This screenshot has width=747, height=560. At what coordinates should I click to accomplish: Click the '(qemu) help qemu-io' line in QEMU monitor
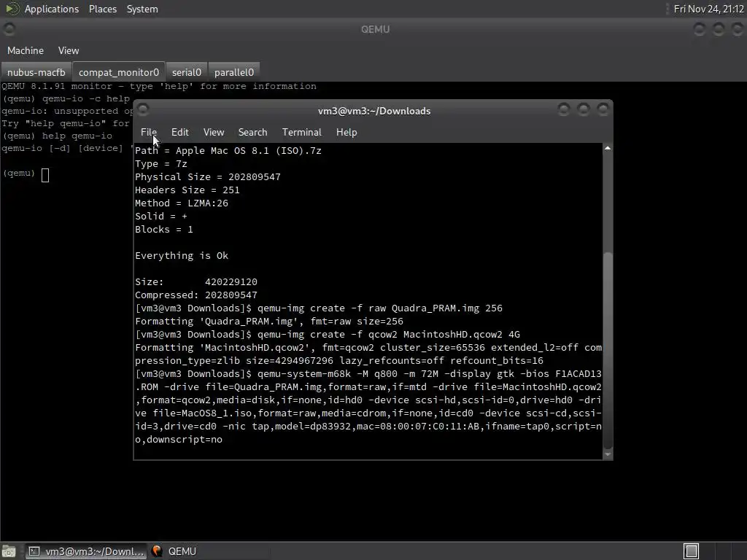pos(57,136)
